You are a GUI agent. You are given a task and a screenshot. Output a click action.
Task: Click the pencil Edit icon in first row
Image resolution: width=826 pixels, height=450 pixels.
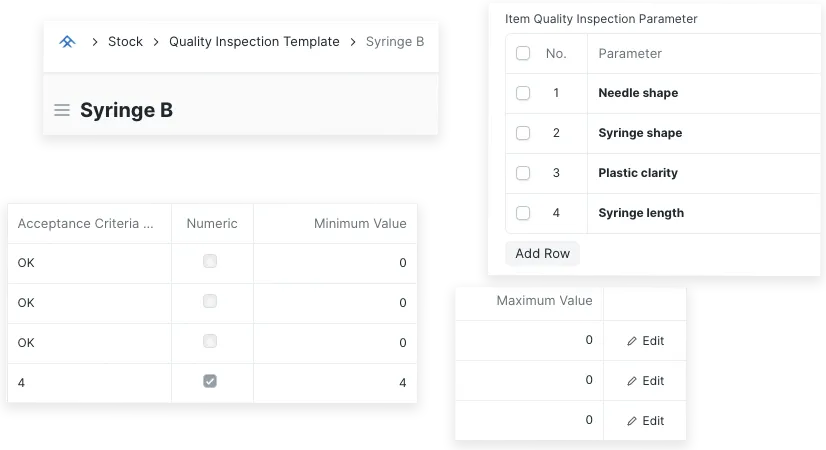tap(632, 341)
